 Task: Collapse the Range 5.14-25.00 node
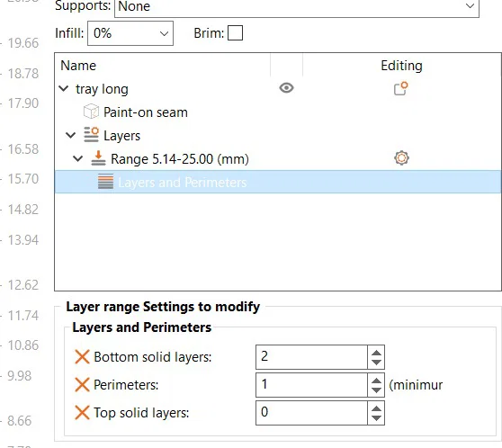pos(77,158)
